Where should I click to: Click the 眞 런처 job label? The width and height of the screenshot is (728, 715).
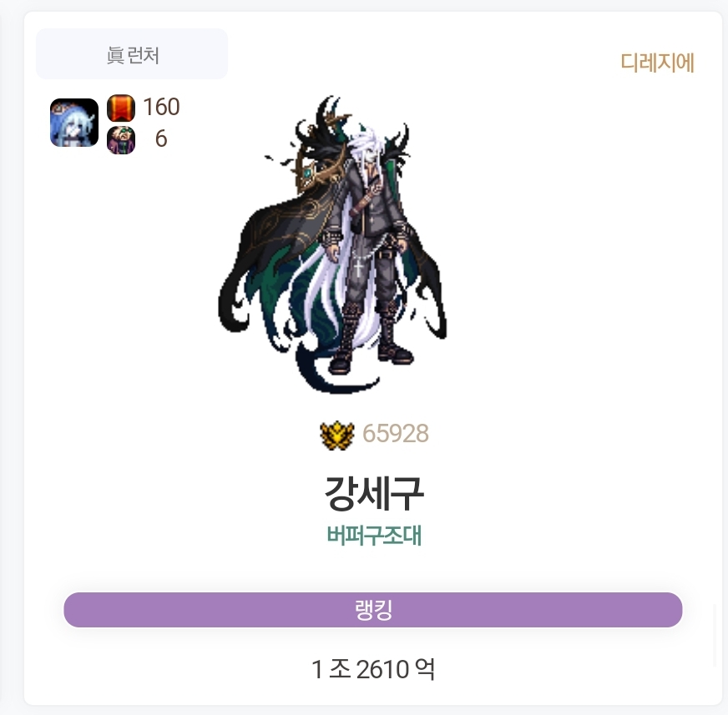[x=132, y=54]
